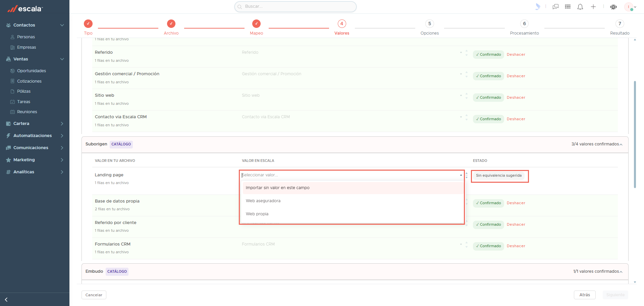Collapse the sidebar with the bottom arrow
This screenshot has width=644, height=306.
click(x=6, y=300)
